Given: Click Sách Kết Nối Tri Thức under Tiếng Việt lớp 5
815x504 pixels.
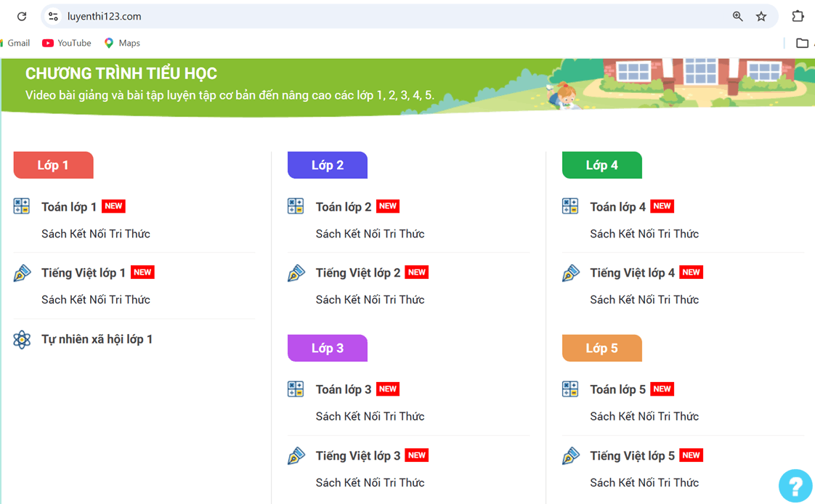Looking at the screenshot, I should [644, 483].
